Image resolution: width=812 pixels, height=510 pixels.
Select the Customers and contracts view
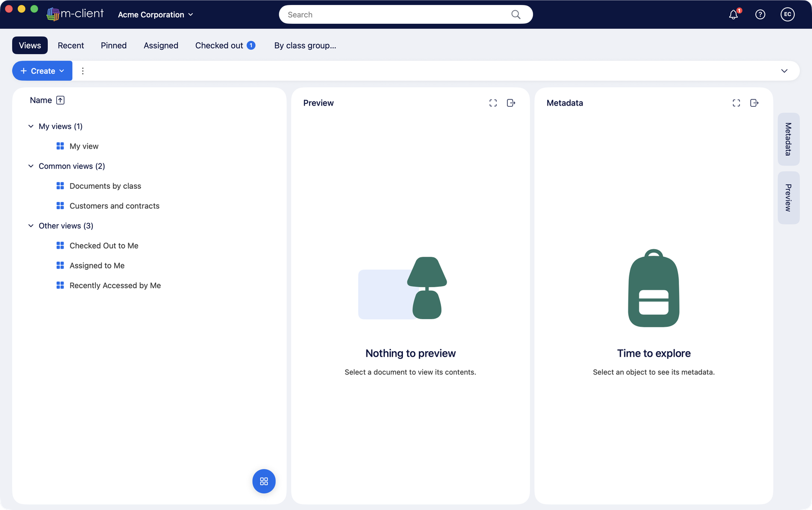click(x=115, y=206)
